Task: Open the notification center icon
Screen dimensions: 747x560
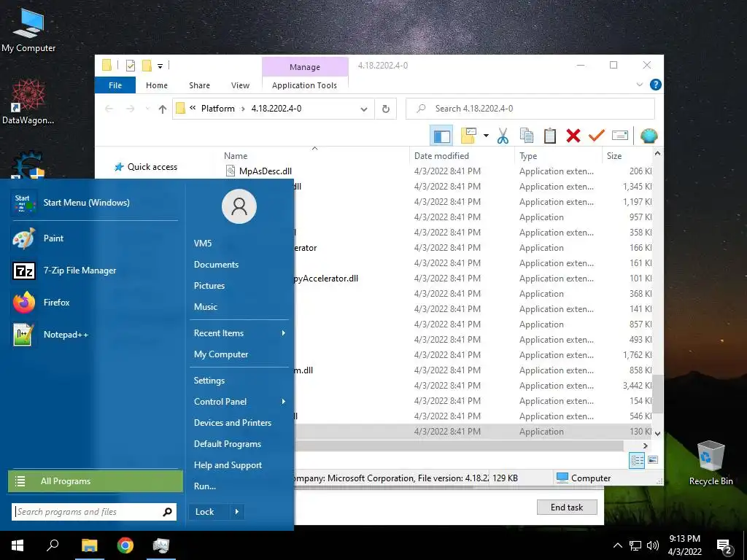Action: [x=724, y=546]
